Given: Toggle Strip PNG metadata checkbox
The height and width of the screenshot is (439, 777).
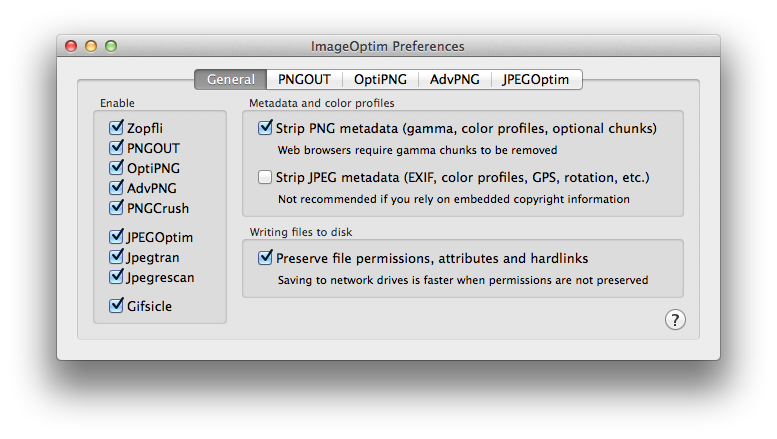Looking at the screenshot, I should pos(265,127).
